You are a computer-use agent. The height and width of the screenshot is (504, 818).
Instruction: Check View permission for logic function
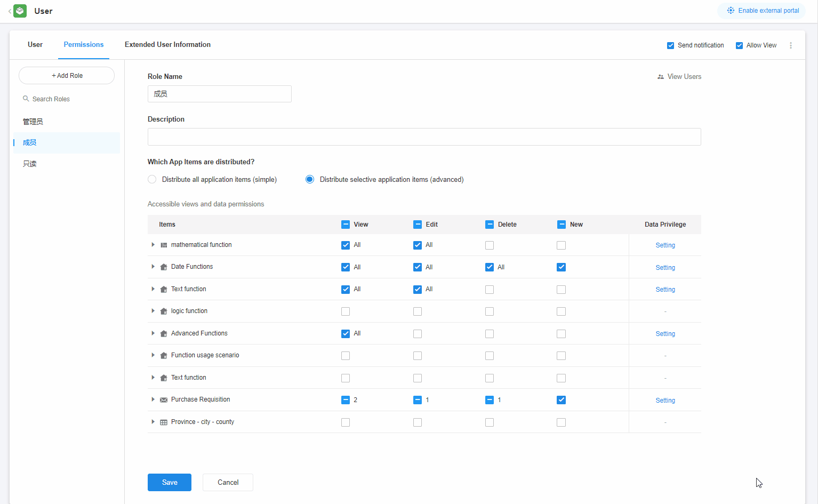point(346,311)
